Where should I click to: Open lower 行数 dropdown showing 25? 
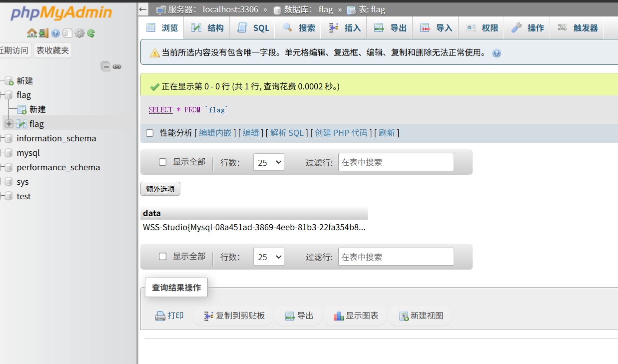269,257
